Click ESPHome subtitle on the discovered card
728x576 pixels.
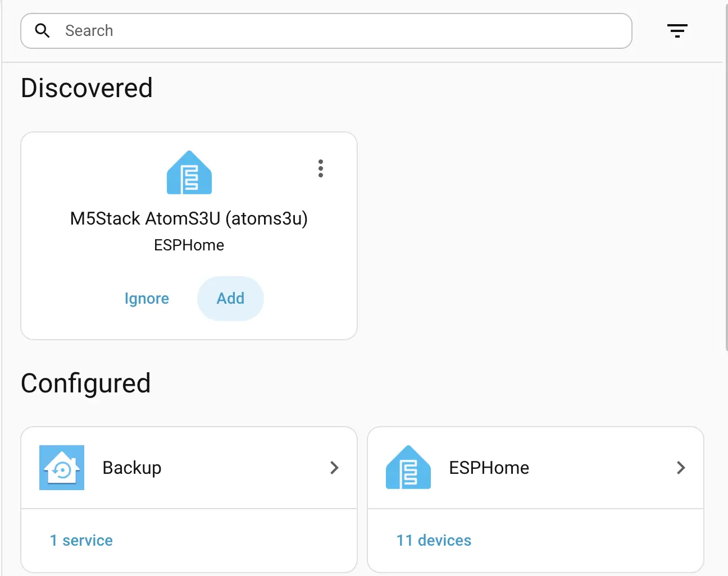189,245
